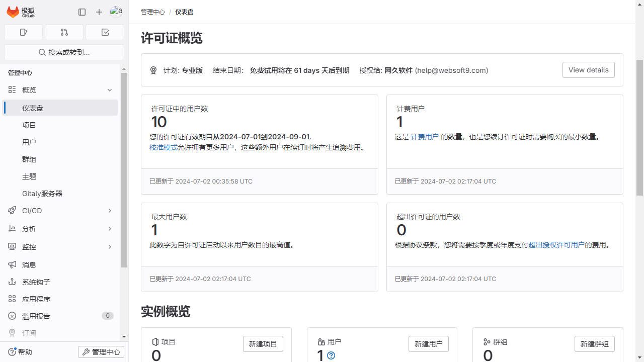Select 仪表盘 in the sidebar
Image resolution: width=644 pixels, height=362 pixels.
61,108
